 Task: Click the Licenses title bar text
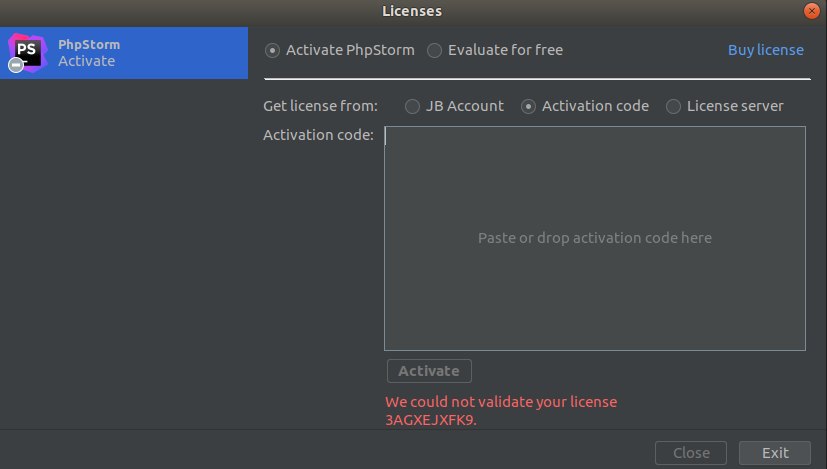[x=412, y=11]
